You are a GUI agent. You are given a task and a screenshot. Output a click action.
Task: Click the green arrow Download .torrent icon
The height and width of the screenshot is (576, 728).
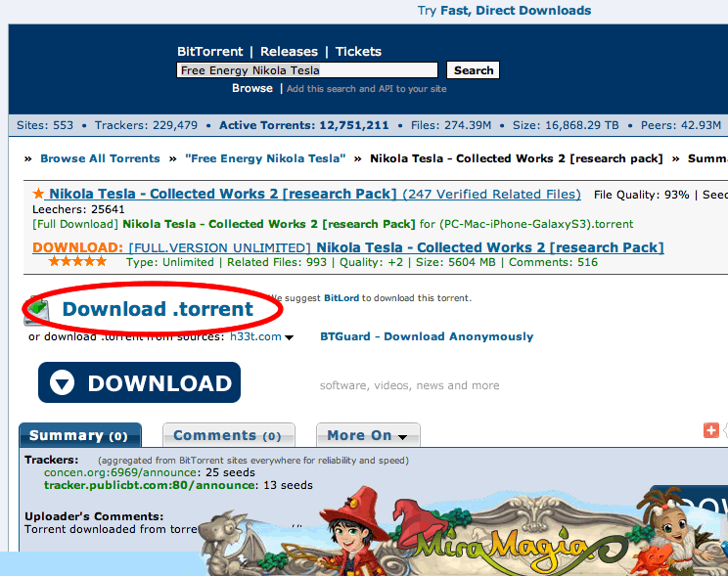point(36,310)
